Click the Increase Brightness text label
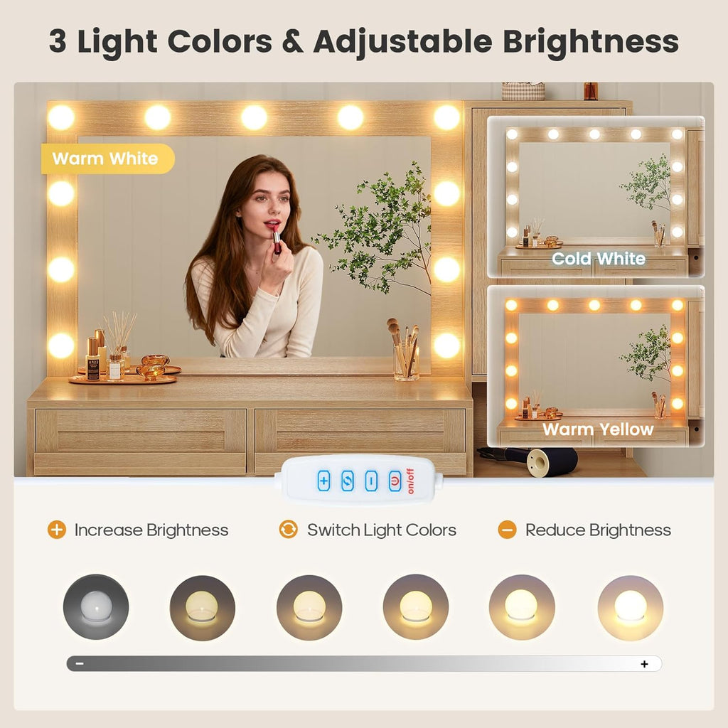Screen dimensions: 728x728 [x=151, y=530]
